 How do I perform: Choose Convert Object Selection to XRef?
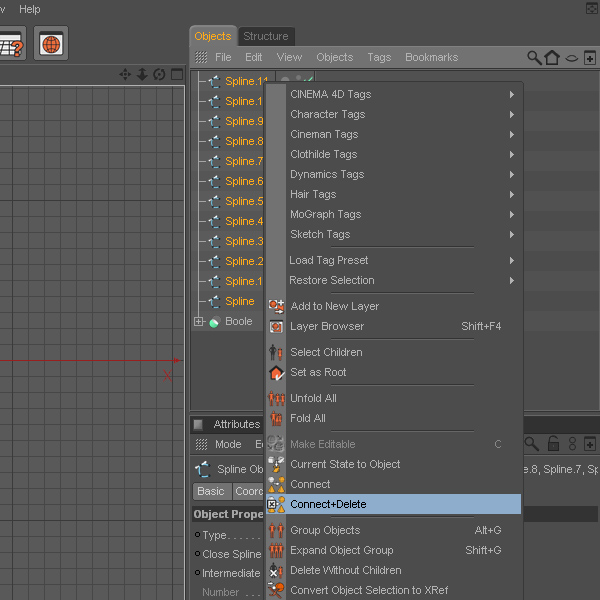coord(393,590)
